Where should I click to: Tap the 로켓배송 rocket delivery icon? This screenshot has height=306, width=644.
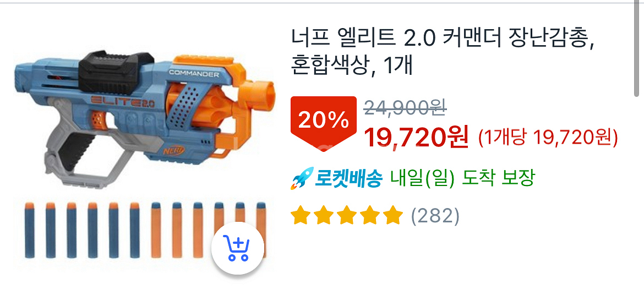click(302, 179)
